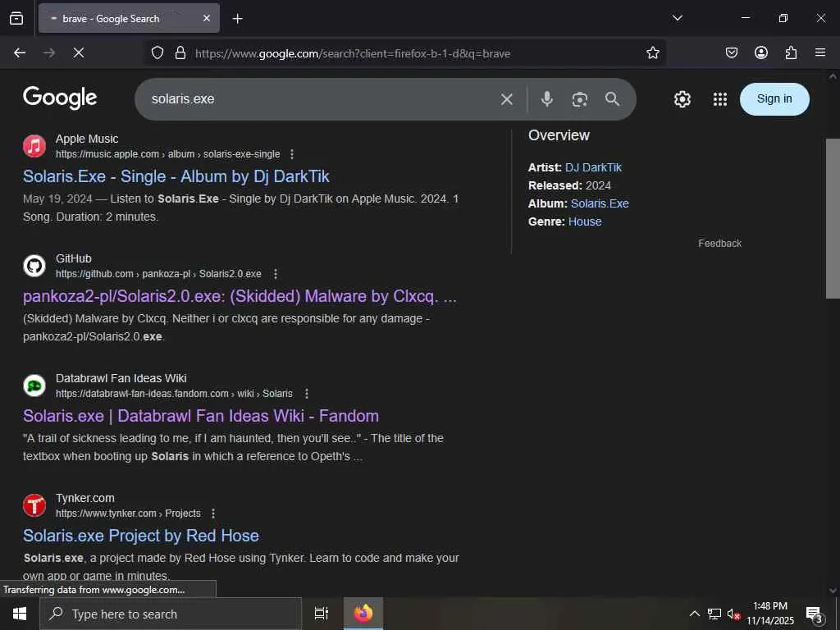Submit search with magnifier icon

(612, 99)
